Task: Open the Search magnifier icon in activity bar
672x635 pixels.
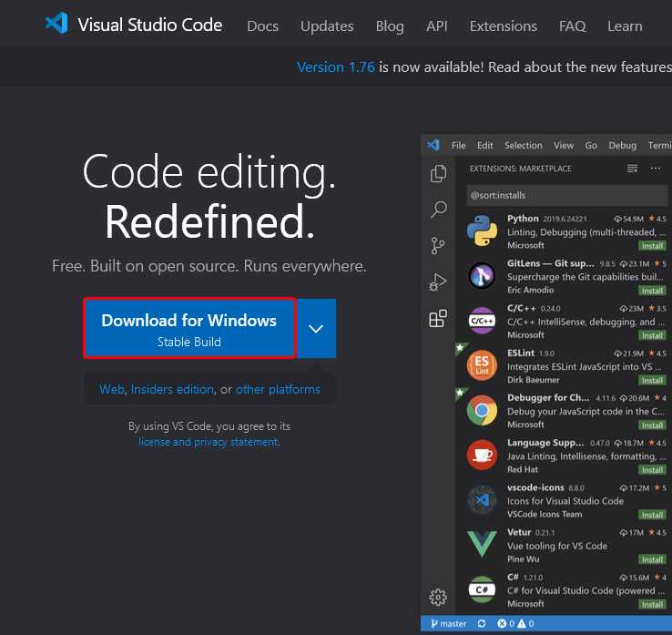Action: [x=438, y=210]
